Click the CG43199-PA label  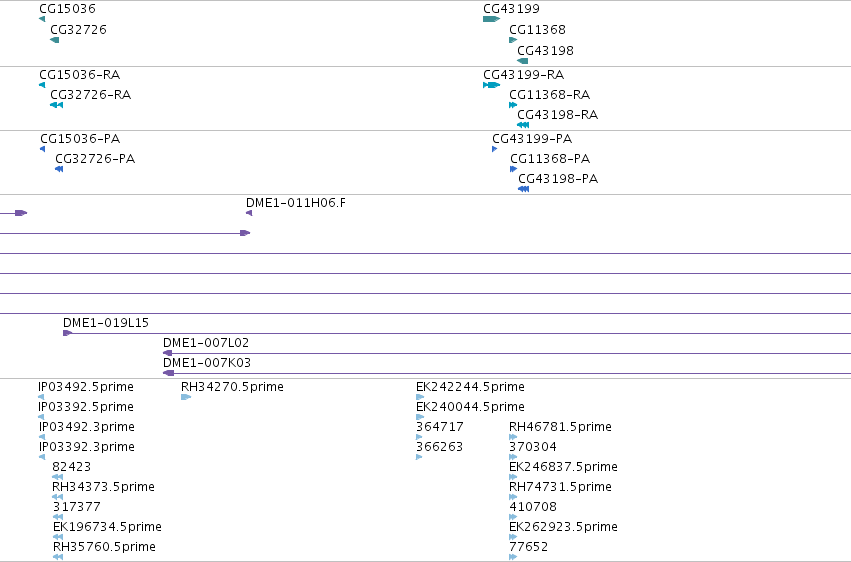(532, 138)
